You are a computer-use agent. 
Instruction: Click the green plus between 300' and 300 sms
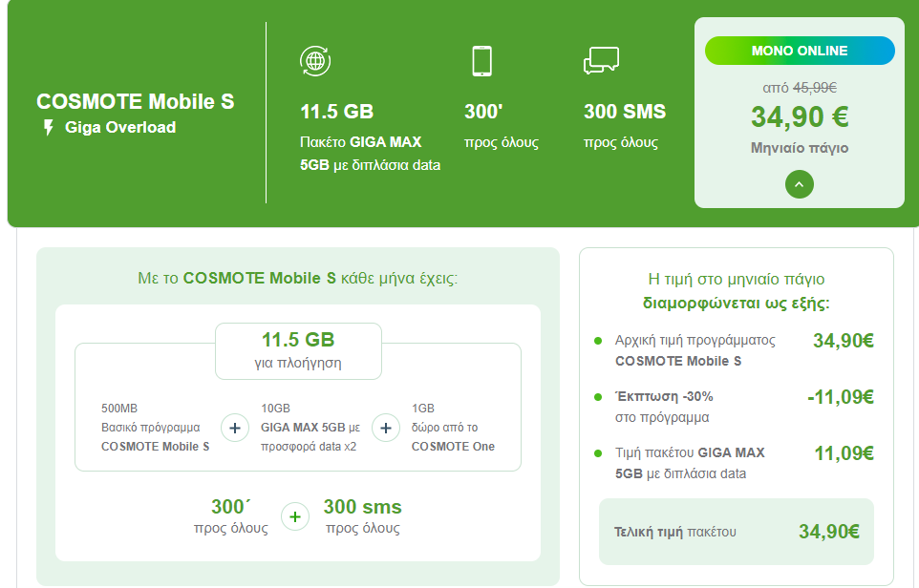295,517
